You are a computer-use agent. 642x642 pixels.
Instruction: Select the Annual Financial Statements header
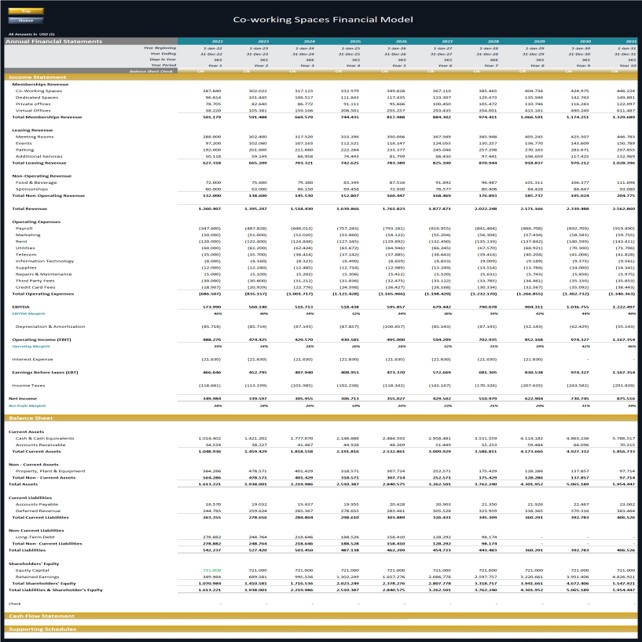[54, 41]
